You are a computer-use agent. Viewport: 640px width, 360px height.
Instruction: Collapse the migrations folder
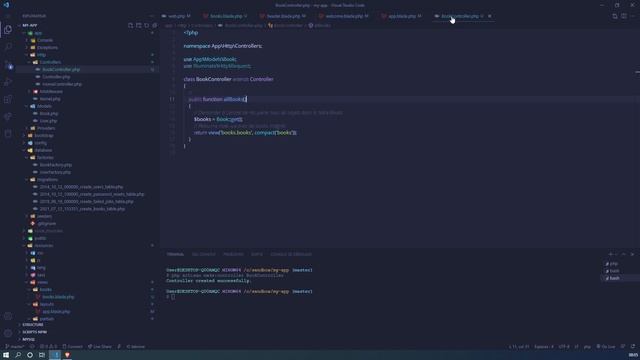pos(47,180)
